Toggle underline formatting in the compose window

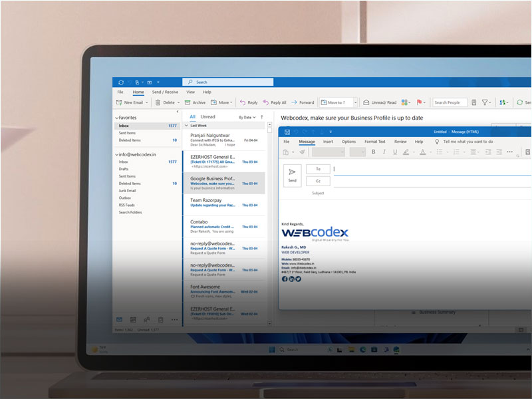pos(395,152)
